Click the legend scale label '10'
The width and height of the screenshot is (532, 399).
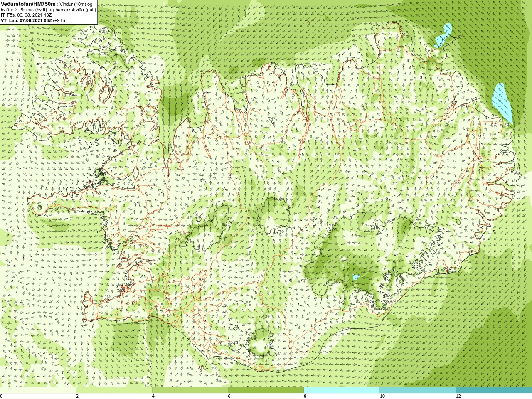point(382,396)
